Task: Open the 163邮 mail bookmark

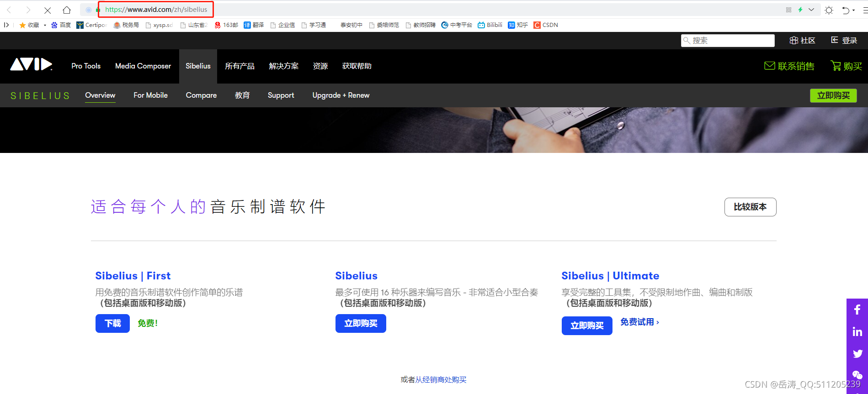Action: tap(226, 25)
